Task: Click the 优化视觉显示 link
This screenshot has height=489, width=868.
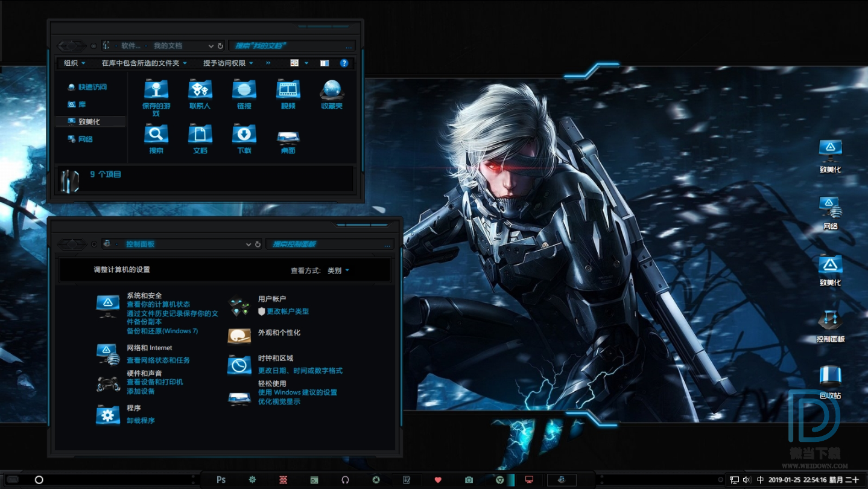Action: coord(279,401)
